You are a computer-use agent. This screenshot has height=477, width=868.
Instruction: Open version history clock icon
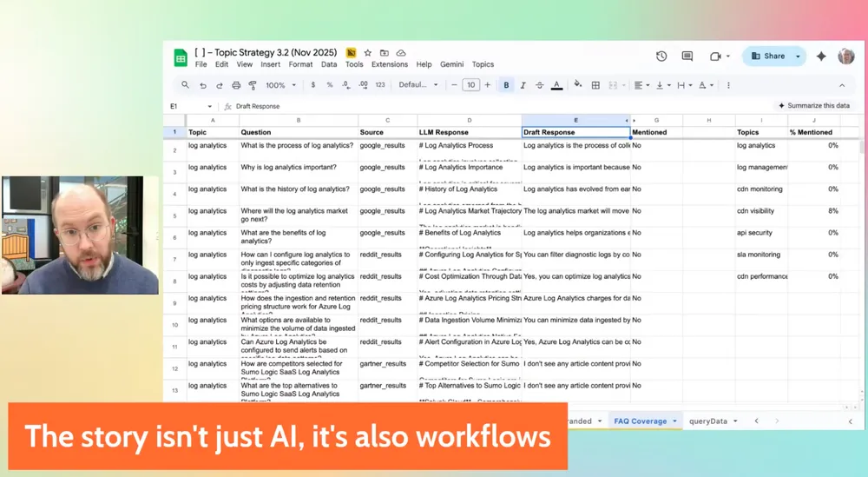tap(661, 56)
